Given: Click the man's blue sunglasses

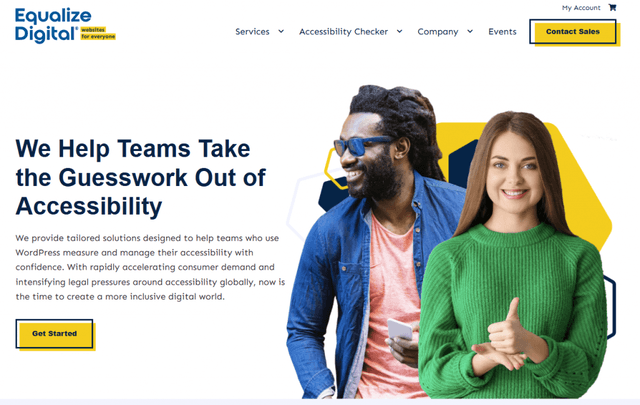Looking at the screenshot, I should click(x=361, y=145).
